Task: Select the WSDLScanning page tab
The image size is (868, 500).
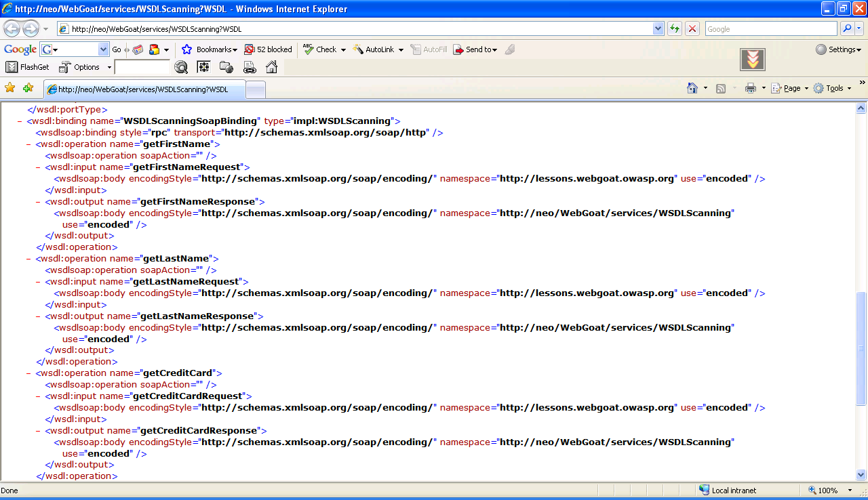Action: 143,89
